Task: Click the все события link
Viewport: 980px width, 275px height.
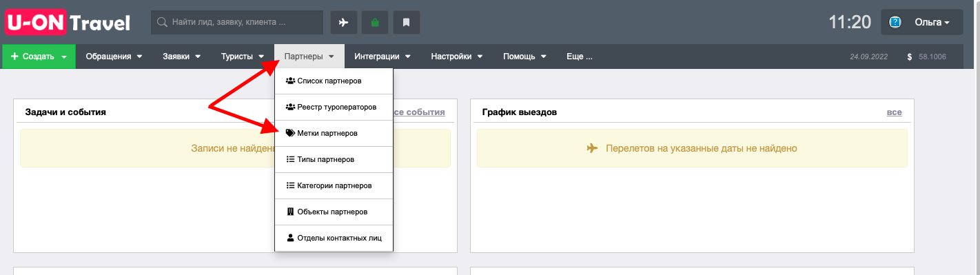Action: (418, 112)
